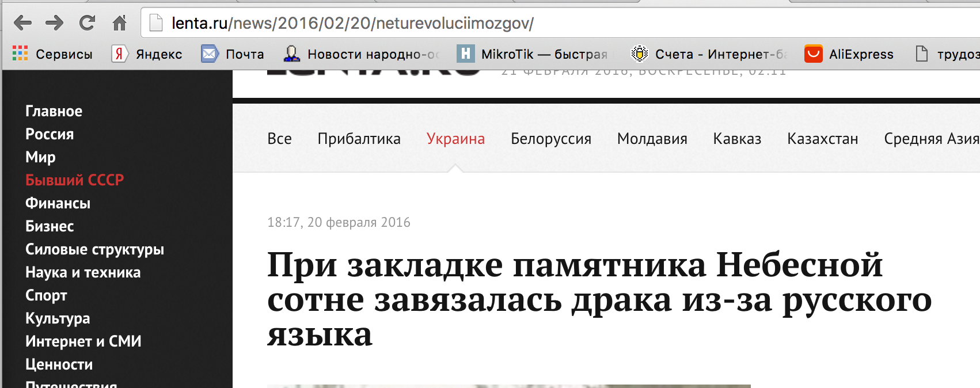Image resolution: width=980 pixels, height=388 pixels.
Task: Open the Молдавия tab
Action: pos(652,139)
